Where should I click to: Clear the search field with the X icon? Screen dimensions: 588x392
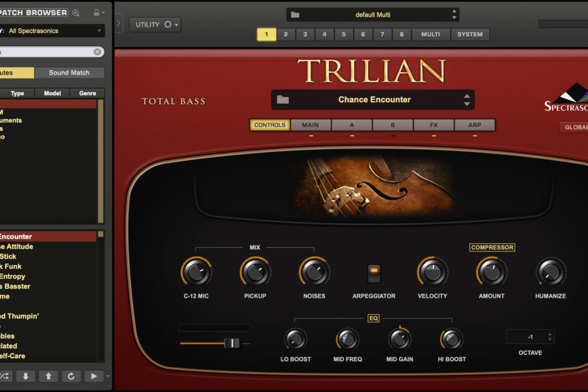pyautogui.click(x=97, y=52)
